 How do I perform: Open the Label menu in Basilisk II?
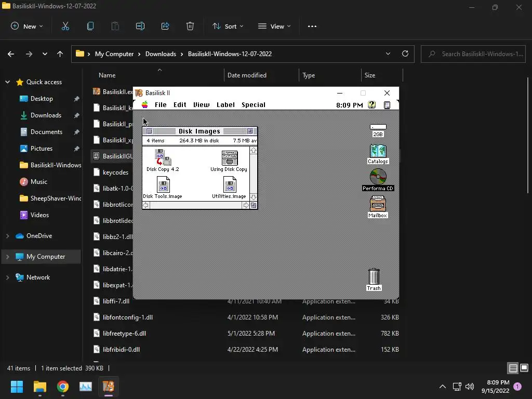pos(225,104)
